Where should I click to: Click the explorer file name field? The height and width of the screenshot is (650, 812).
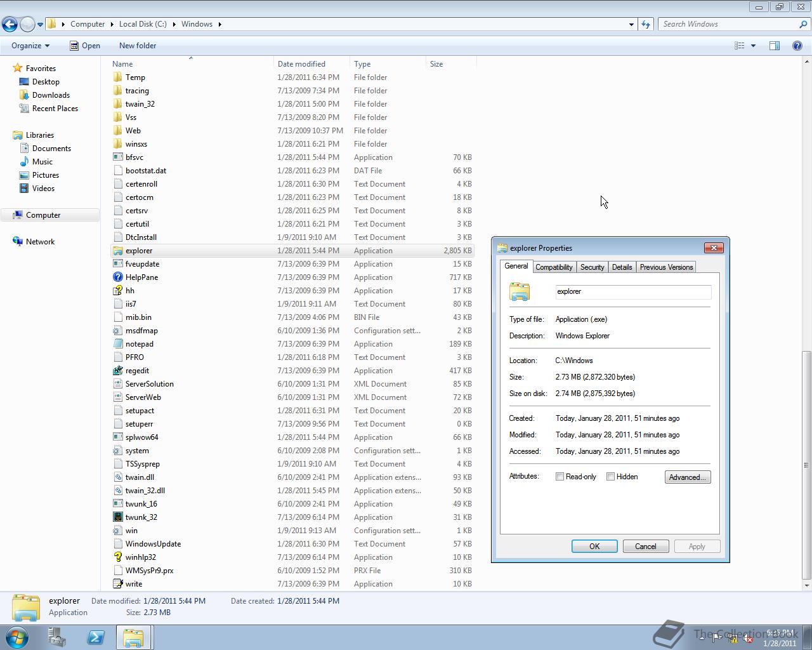point(633,291)
